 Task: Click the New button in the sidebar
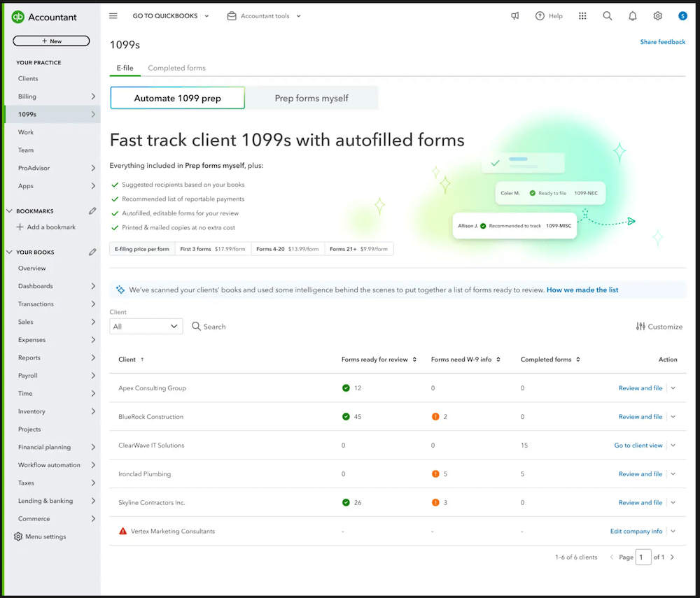(x=51, y=41)
